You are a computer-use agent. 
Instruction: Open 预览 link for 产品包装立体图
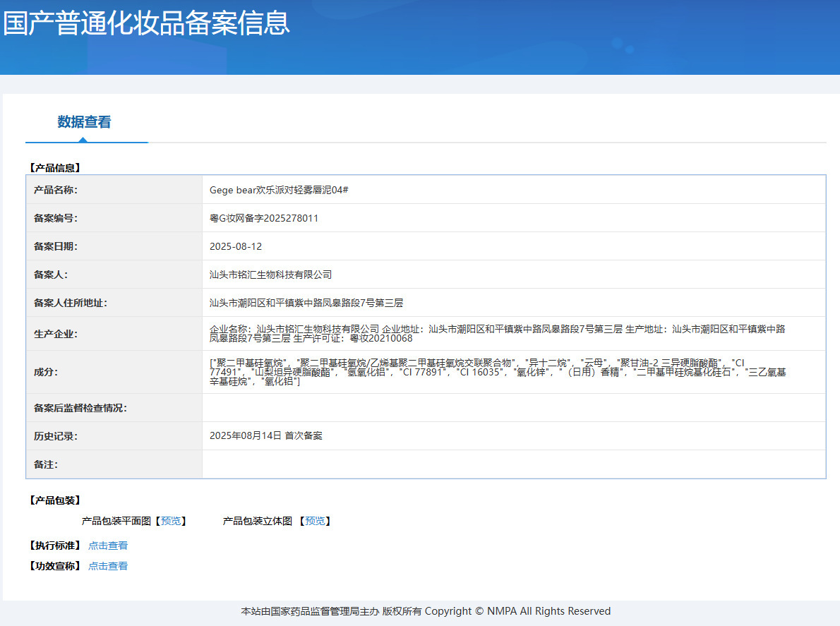click(x=315, y=521)
